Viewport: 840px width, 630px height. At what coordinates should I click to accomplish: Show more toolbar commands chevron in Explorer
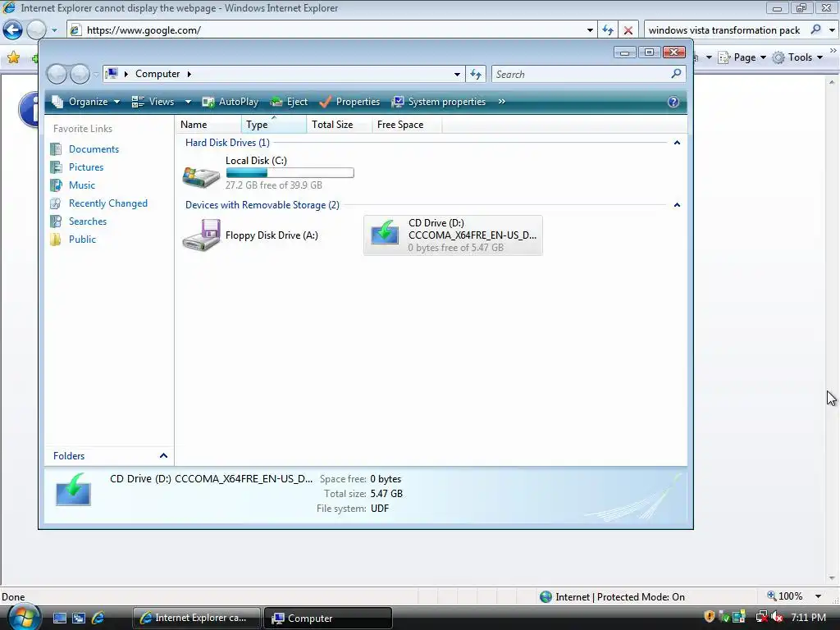[501, 102]
